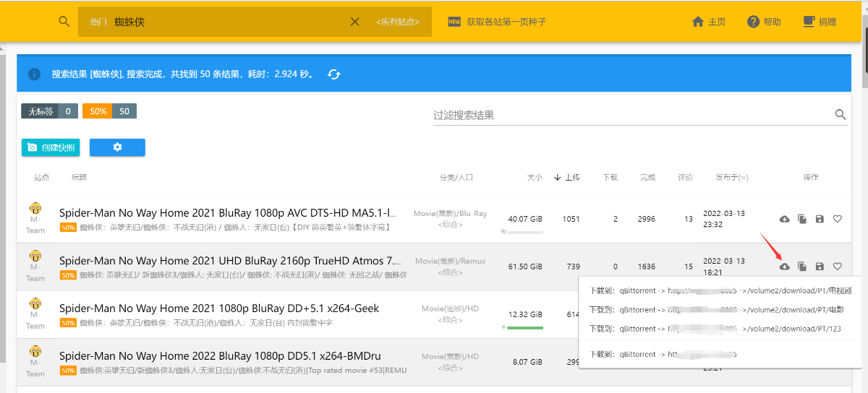868x393 pixels.
Task: Clear the search box with the X icon
Action: click(354, 22)
